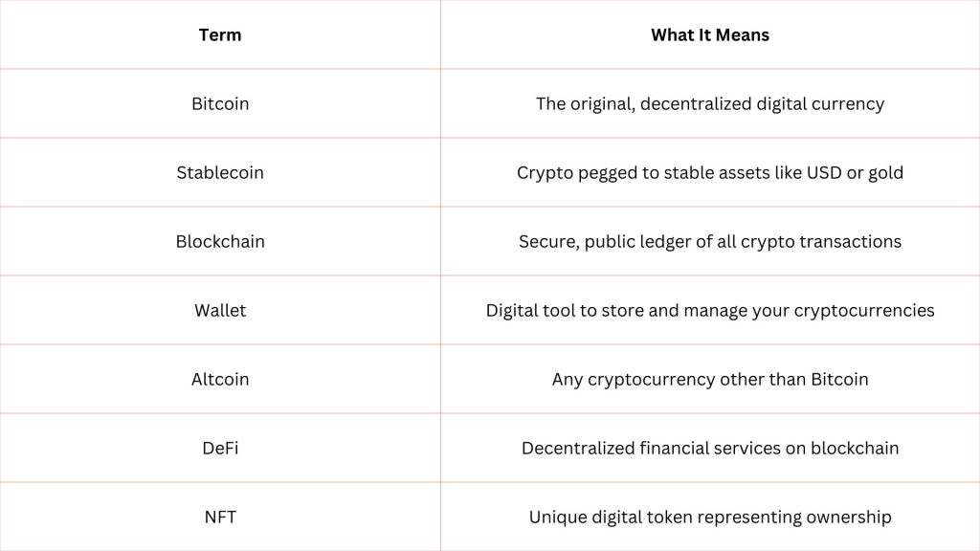Viewport: 980px width, 551px height.
Task: Click "Any cryptocurrency other than Bitcoin" text
Action: pyautogui.click(x=710, y=379)
